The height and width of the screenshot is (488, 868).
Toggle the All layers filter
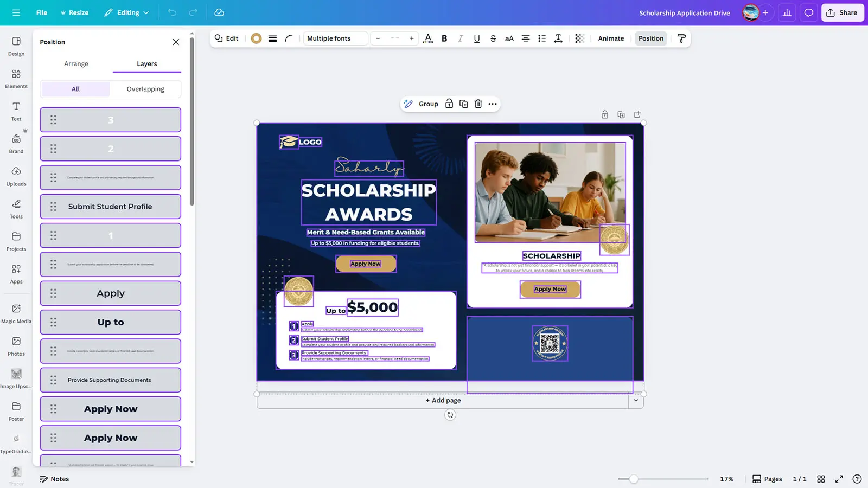[75, 89]
